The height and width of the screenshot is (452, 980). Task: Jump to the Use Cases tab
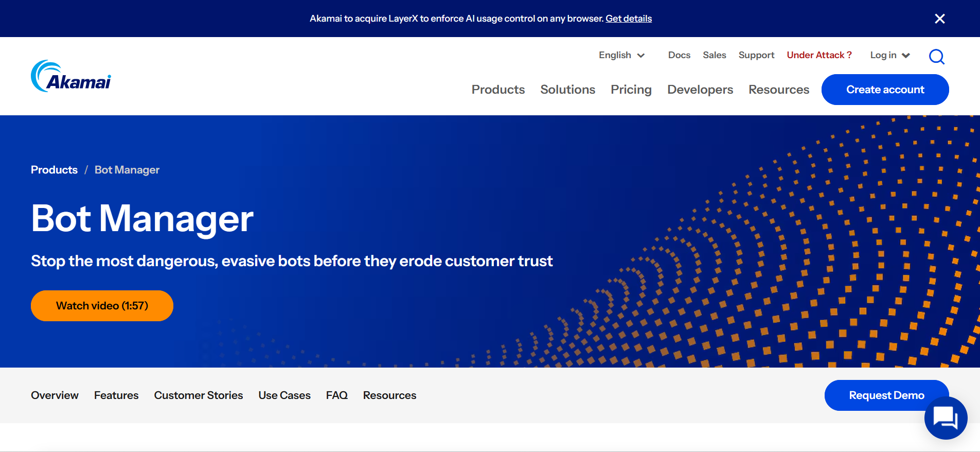(x=284, y=395)
